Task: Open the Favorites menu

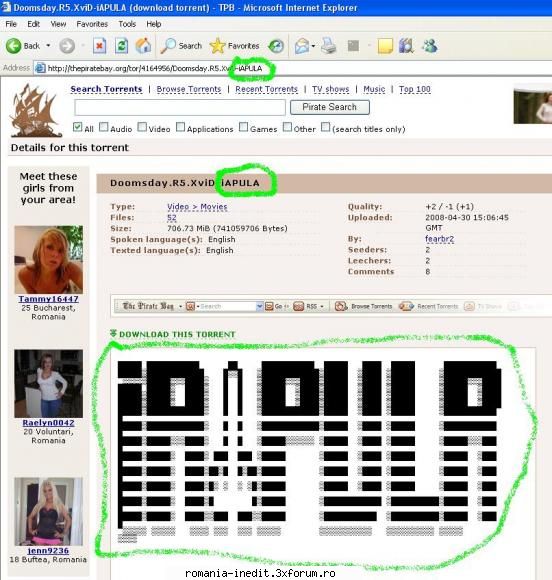Action: point(92,24)
